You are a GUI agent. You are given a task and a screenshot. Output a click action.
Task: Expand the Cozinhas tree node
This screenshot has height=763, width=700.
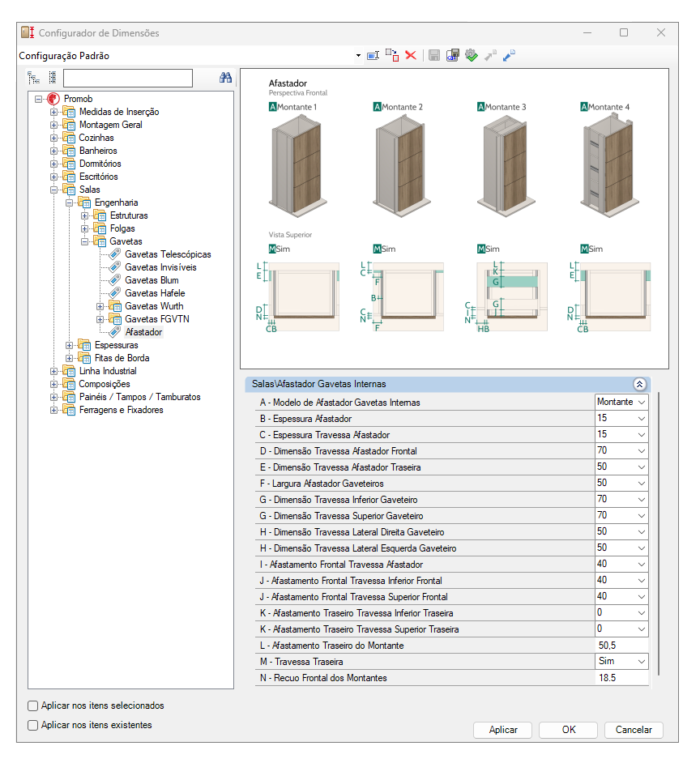(x=53, y=138)
